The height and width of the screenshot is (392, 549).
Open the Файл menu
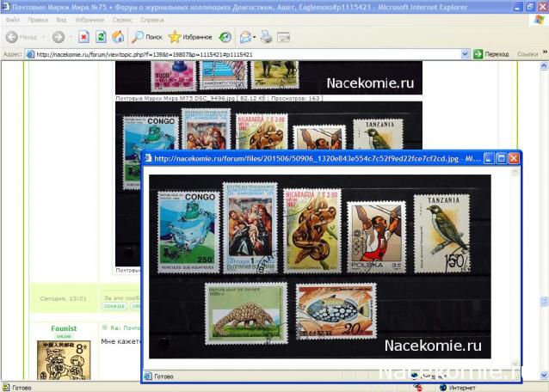(13, 20)
